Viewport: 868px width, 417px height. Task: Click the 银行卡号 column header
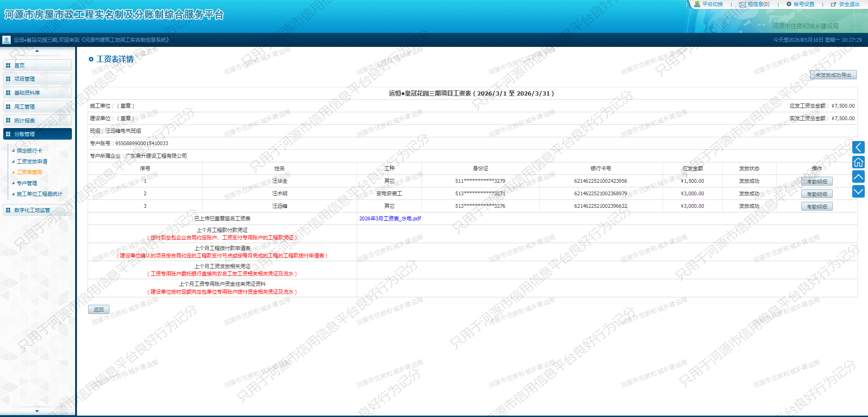tap(600, 168)
